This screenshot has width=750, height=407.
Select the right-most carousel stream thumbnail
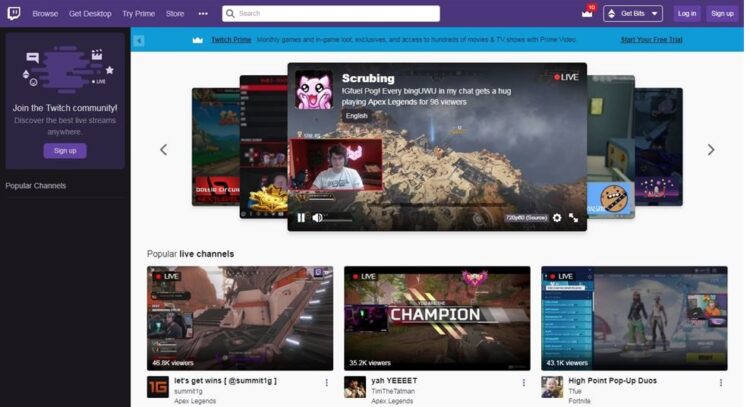[x=659, y=147]
